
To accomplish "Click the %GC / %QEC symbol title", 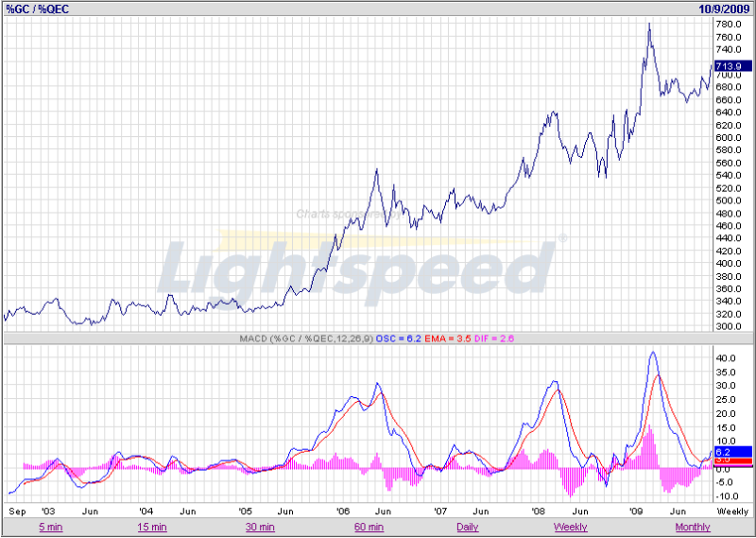I will click(x=37, y=9).
